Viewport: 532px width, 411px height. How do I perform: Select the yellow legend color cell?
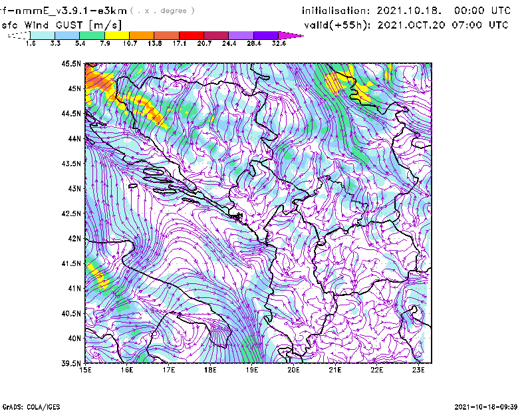coord(117,35)
